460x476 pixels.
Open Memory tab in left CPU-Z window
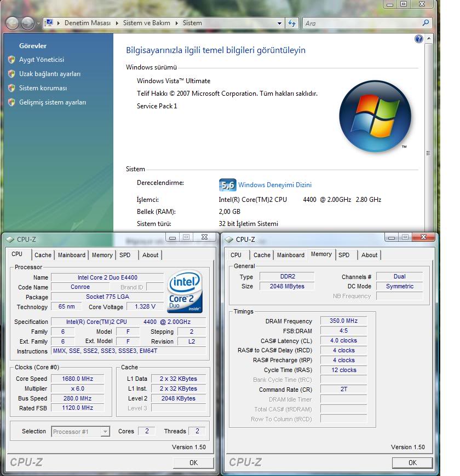pos(102,255)
